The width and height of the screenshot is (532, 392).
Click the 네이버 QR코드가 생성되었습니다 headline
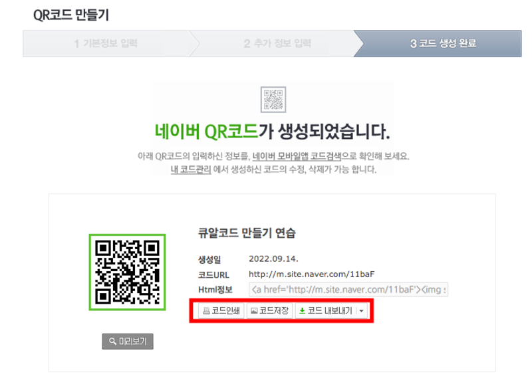pos(273,132)
